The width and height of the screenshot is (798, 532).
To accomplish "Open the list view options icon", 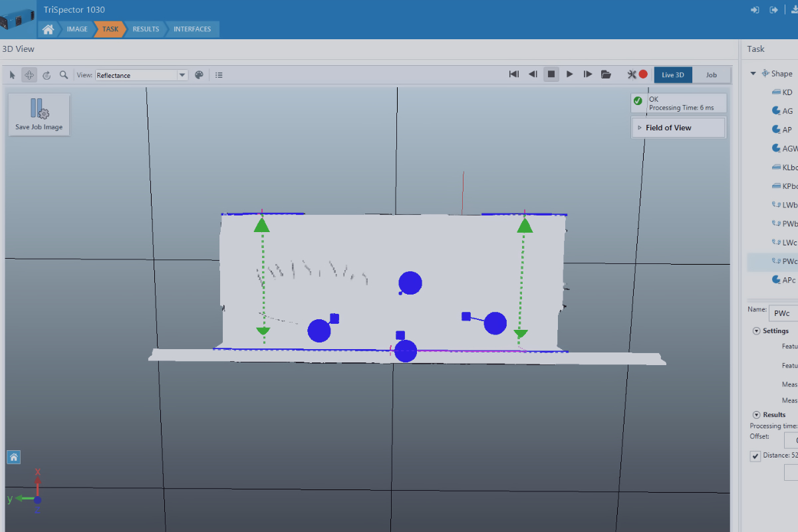I will pos(219,75).
